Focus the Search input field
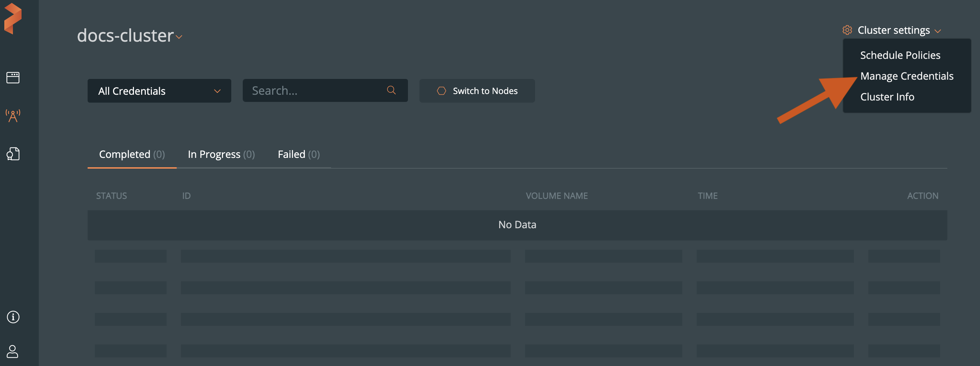The height and width of the screenshot is (366, 980). point(316,90)
